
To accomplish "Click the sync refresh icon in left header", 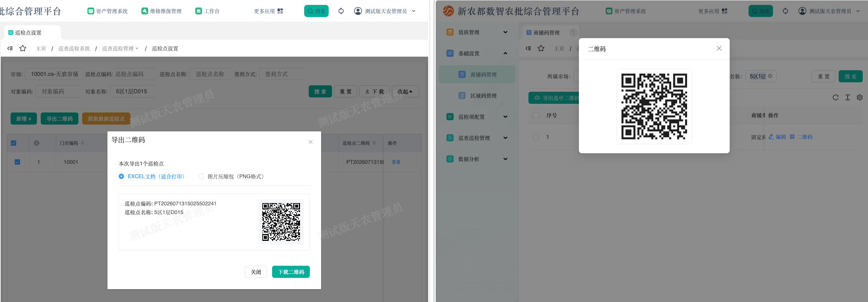I will click(341, 11).
